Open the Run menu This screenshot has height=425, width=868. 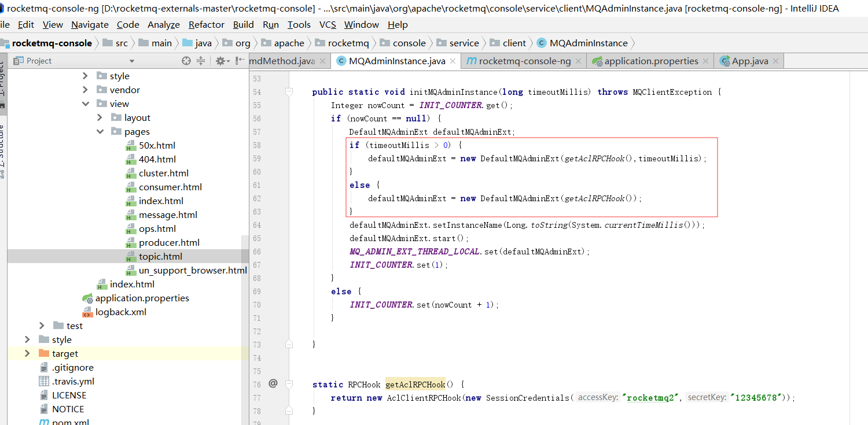coord(271,24)
